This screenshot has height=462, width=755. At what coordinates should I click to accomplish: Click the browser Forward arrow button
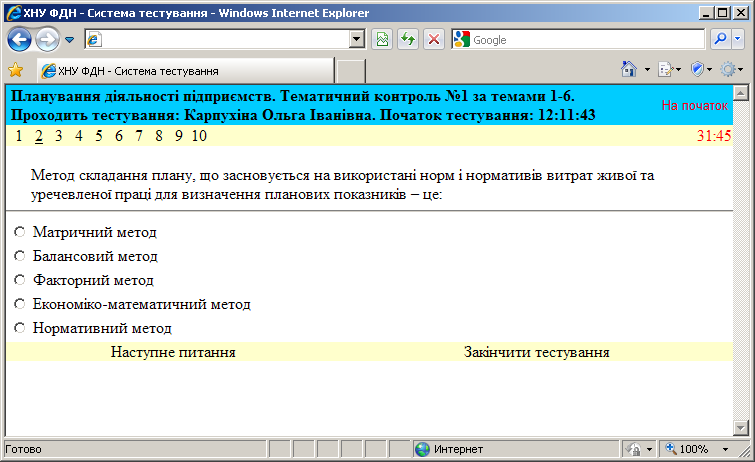(x=47, y=40)
